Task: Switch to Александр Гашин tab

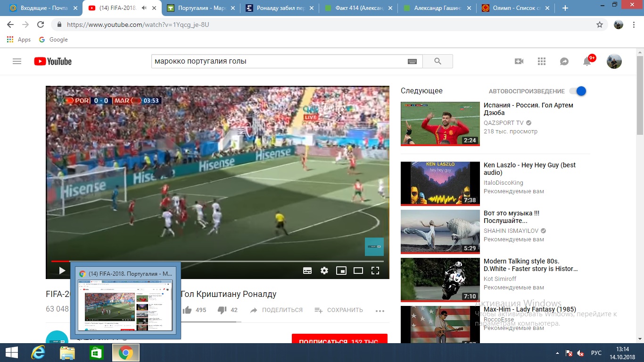Action: pos(437,8)
